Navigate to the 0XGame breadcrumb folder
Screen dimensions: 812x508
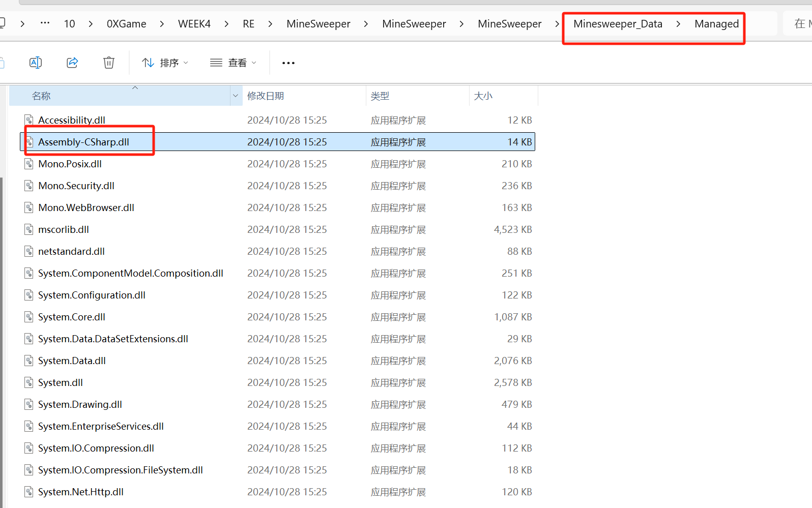coord(126,24)
